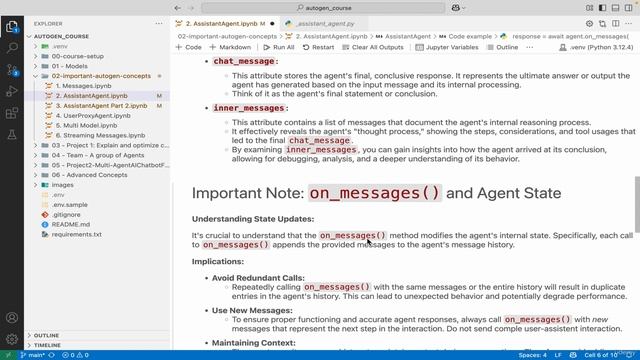Run All notebook cells
This screenshot has height=360, width=640.
tap(279, 47)
